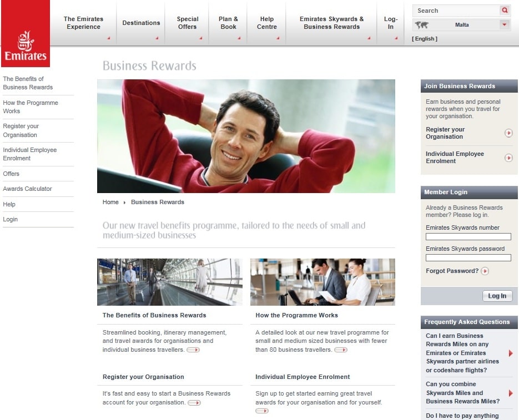Open sidebar Offers link
519x420 pixels.
tap(11, 174)
